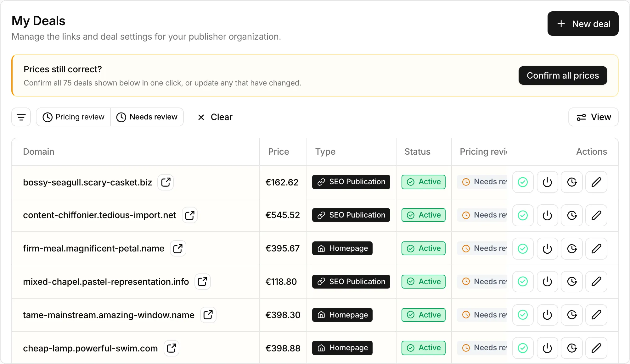
Task: Click the €545.52 price cell
Action: 283,215
